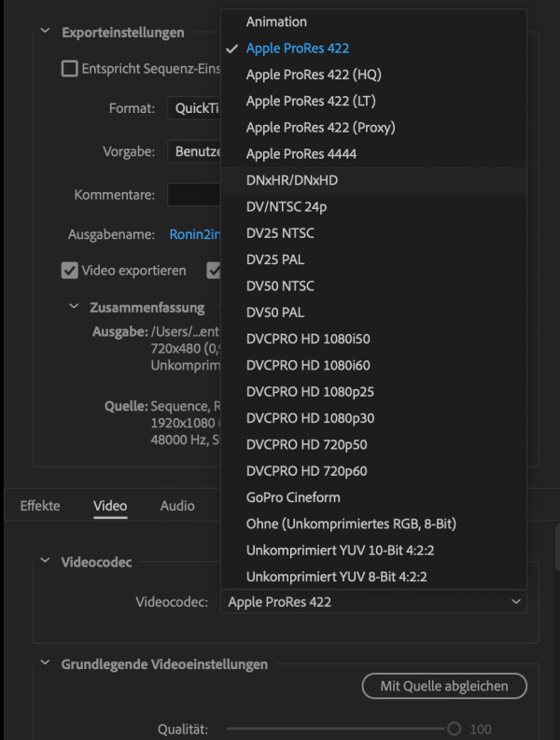Click the scrollbar at right panel edge
This screenshot has width=560, height=740.
point(557,549)
